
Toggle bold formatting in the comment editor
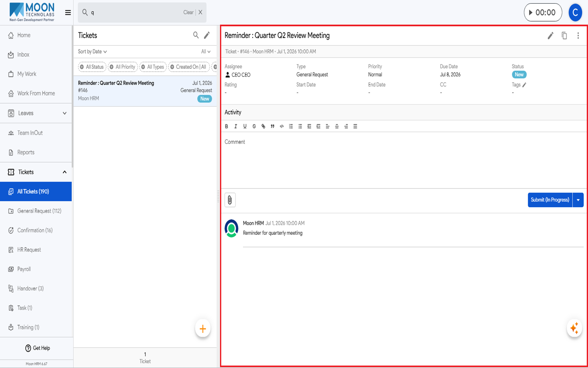(227, 126)
